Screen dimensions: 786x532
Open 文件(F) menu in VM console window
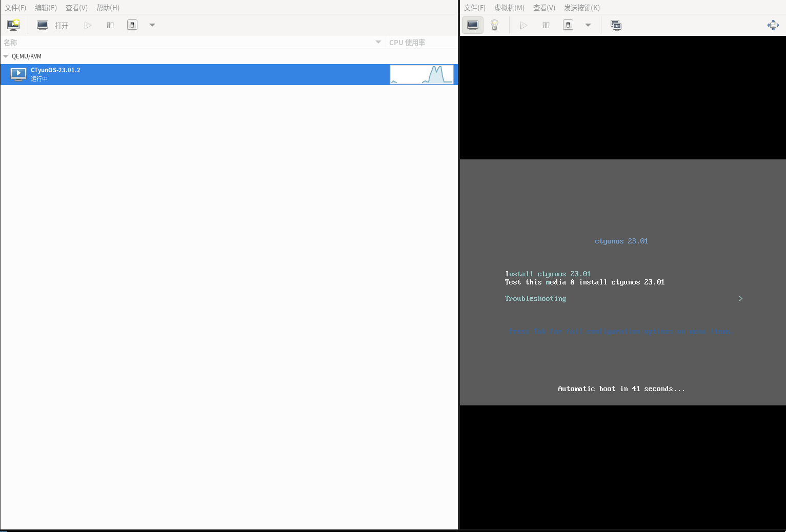(475, 8)
